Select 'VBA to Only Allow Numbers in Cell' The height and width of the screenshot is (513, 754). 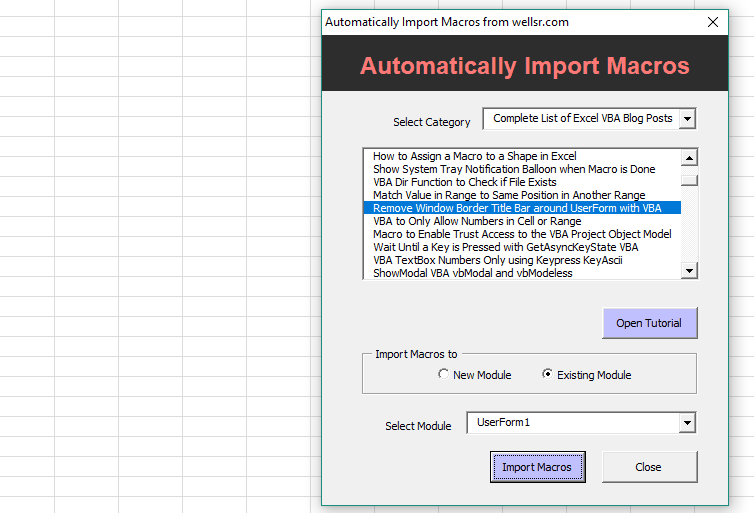(x=476, y=221)
